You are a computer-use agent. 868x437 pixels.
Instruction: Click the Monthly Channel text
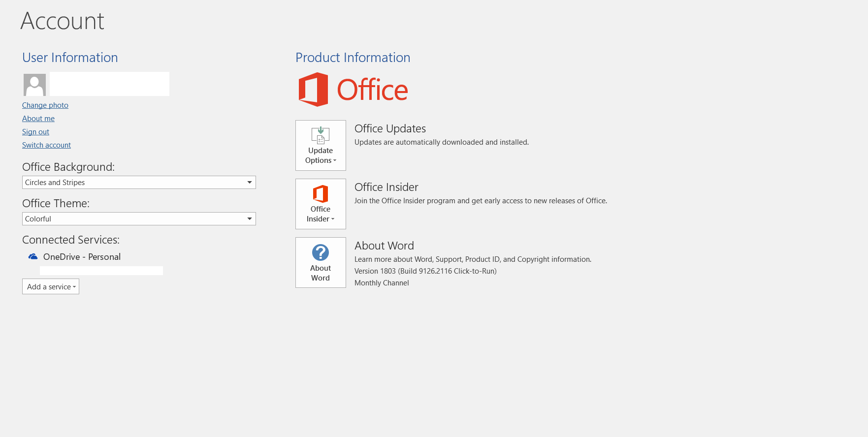382,283
